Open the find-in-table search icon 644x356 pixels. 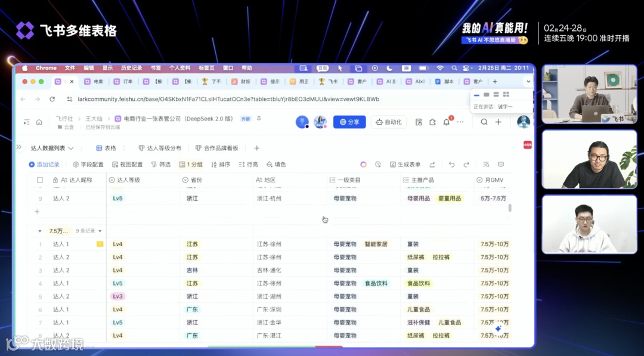tap(486, 164)
